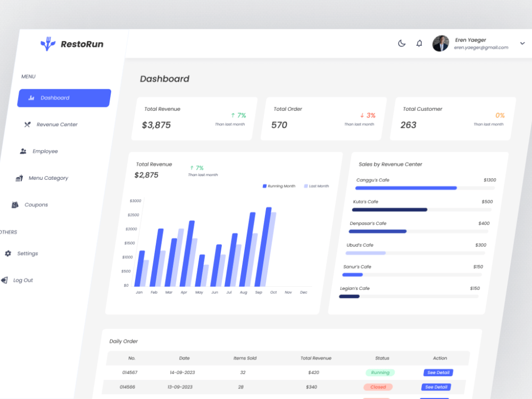Click the red down arrow in Total Order card

pos(362,115)
